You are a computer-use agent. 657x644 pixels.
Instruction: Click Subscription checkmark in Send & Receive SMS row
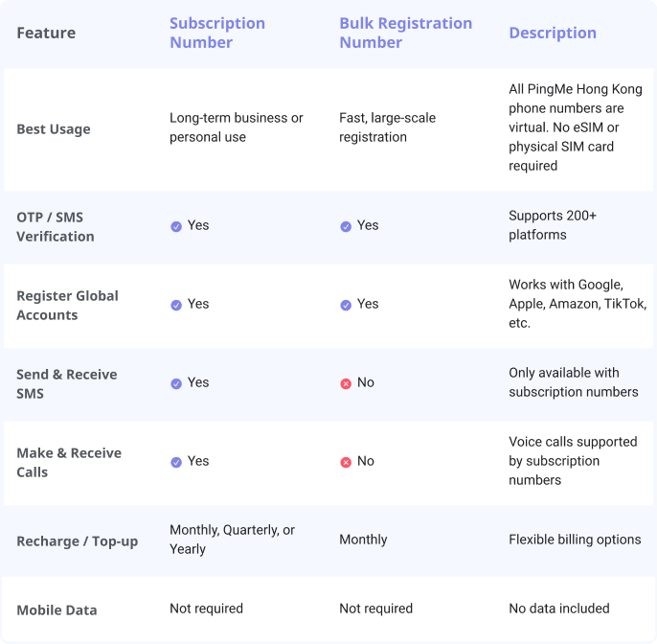176,383
